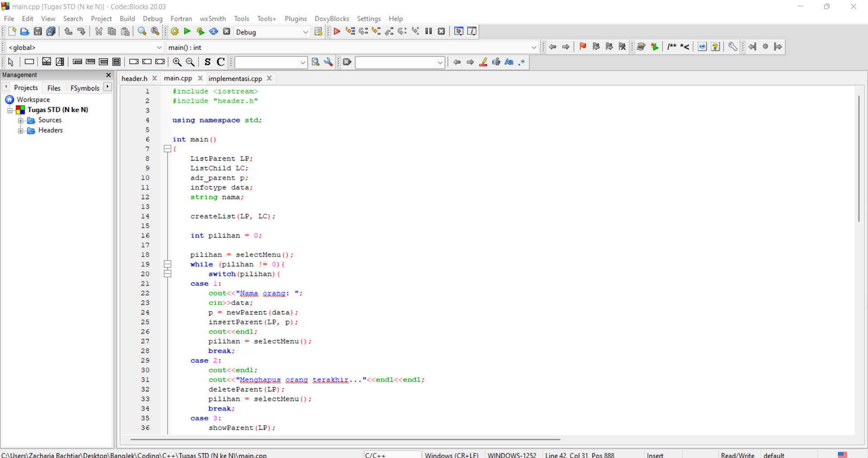Toggle the C comment icon

pyautogui.click(x=221, y=62)
